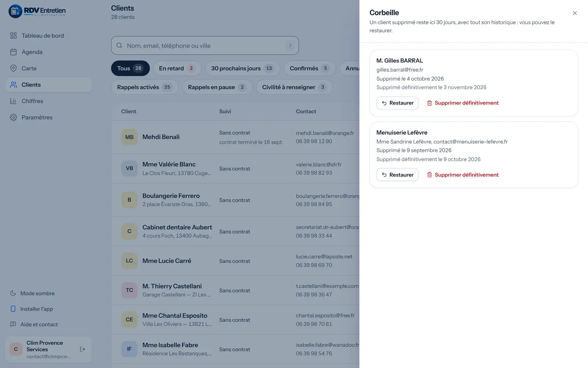Viewport: 588px width, 368px height.
Task: Click the Suivi column header
Action: (x=225, y=112)
